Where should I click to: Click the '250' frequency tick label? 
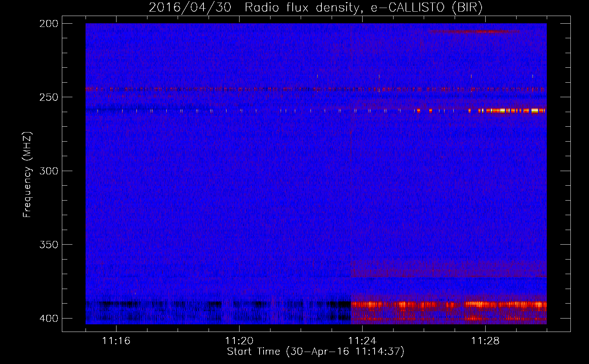tap(49, 97)
